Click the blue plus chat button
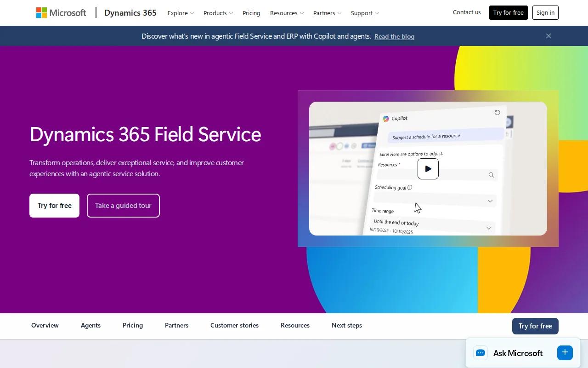 565,352
